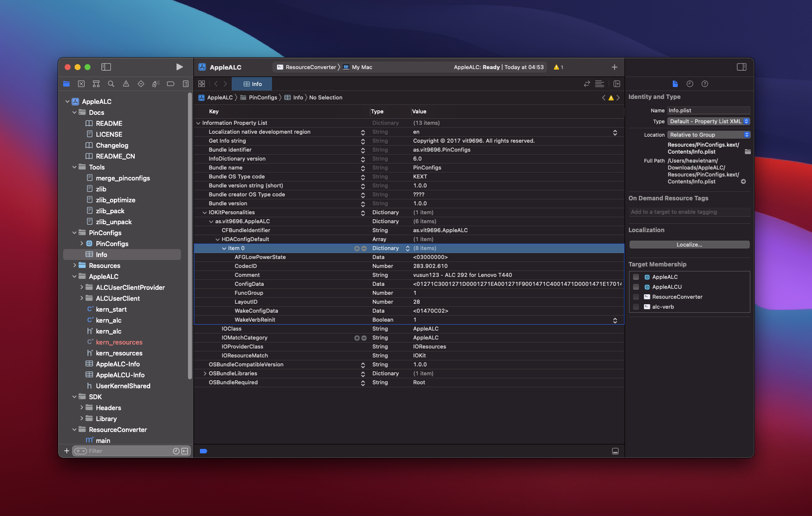Expand the ALCUserClientProvider group
Screen dimensions: 812x516
82,288
